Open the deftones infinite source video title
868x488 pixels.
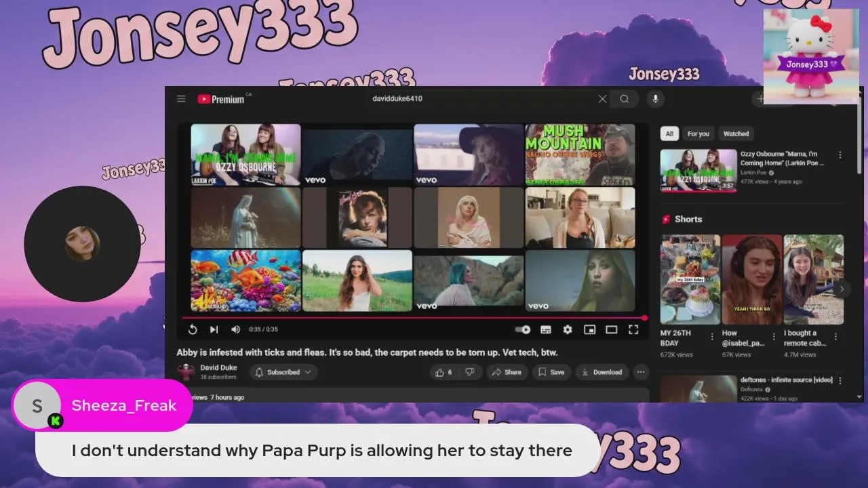786,380
